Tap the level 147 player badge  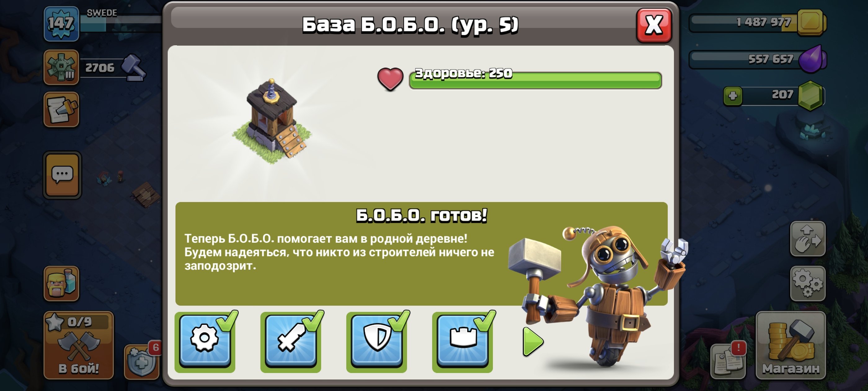pos(61,24)
